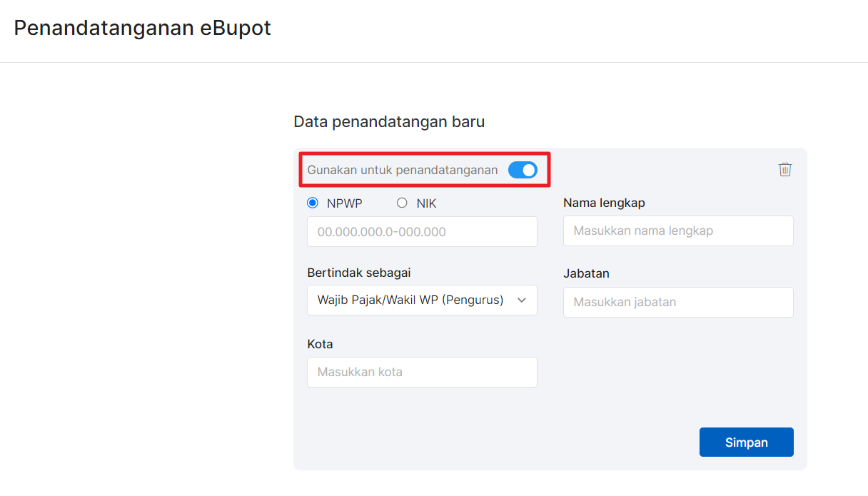Click the Masukkan nama lengkap field
The image size is (868, 496).
tap(677, 231)
